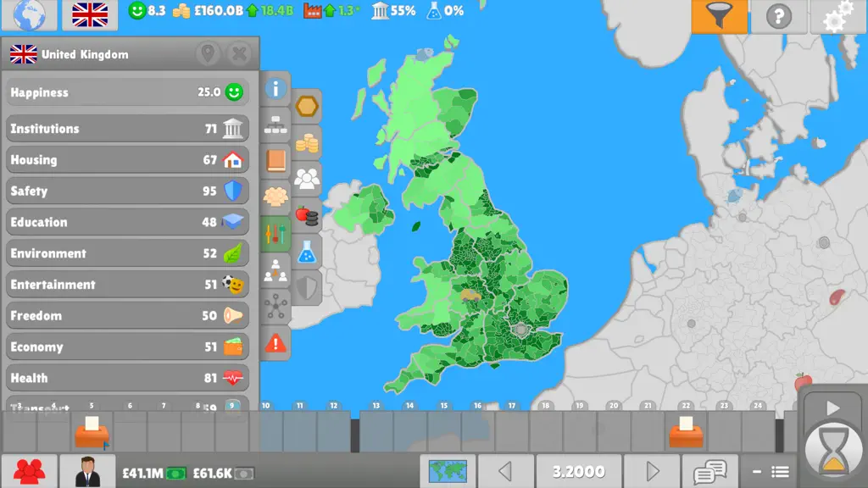Screen dimensions: 868x488
Task: Click the institutions 55% indicator
Action: point(393,10)
